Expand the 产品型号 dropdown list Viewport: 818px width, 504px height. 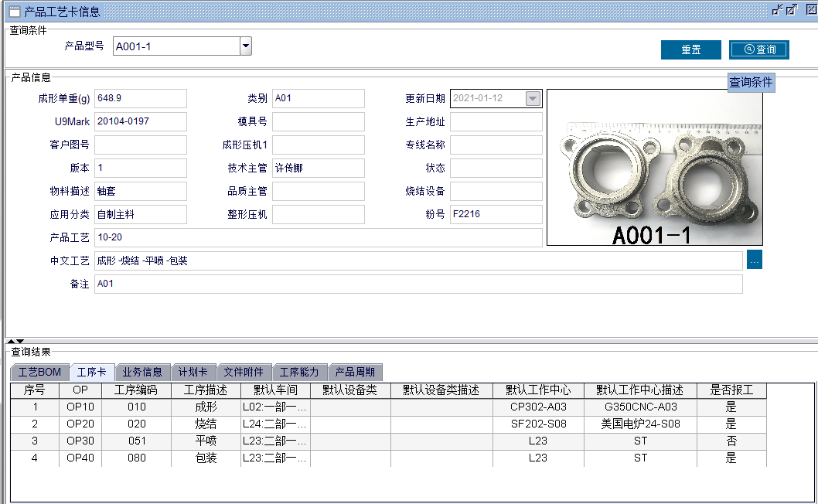pos(246,46)
